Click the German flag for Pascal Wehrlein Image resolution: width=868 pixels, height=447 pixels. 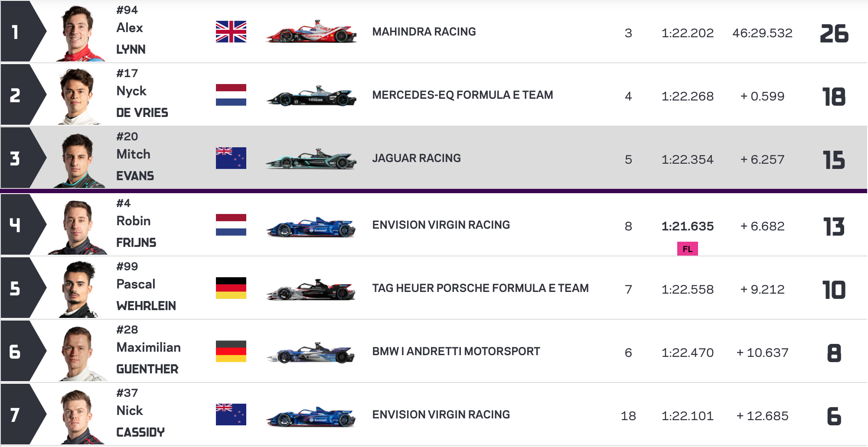231,288
